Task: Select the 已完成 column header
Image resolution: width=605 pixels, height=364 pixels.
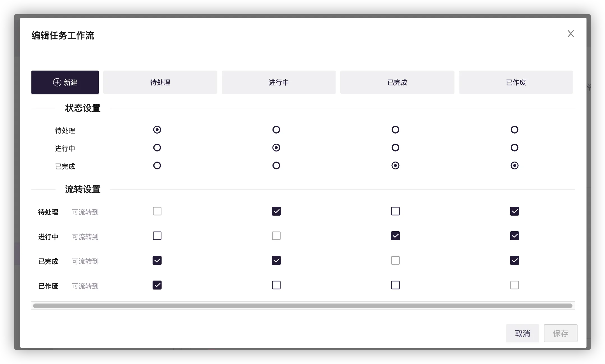Action: 397,82
